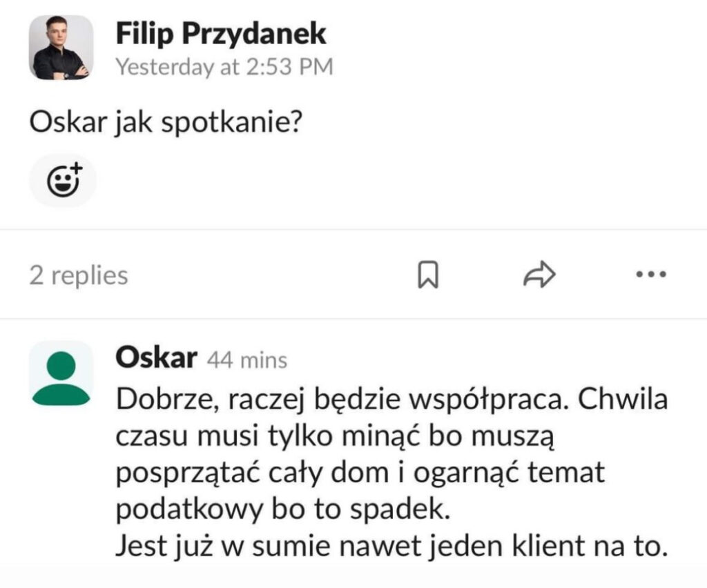
Task: Click the "44 mins" reply timestamp
Action: point(248,360)
